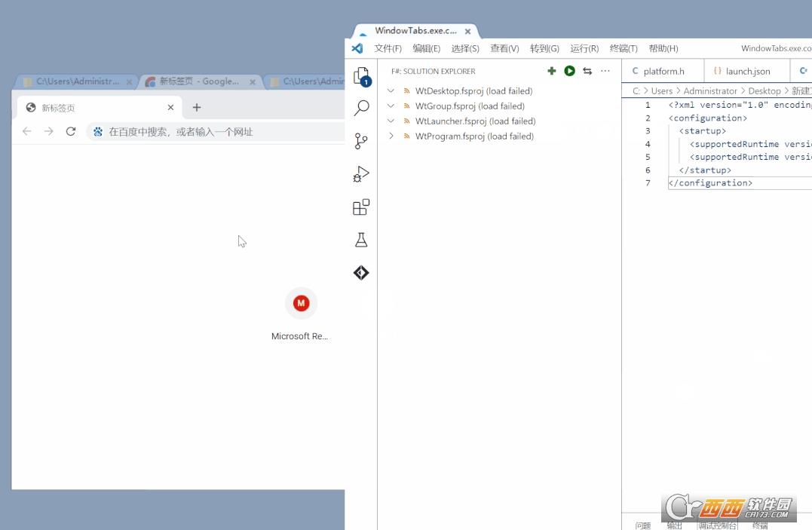Screen dimensions: 812x530
Task: Switch to the WindowTabs.exe.c... window tab
Action: tap(415, 31)
